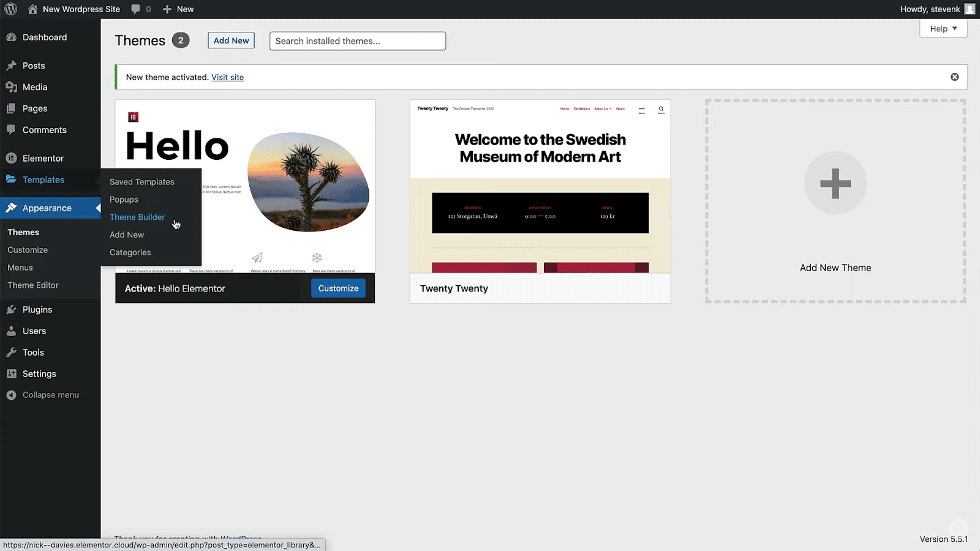The image size is (980, 551).
Task: Click the Active: Hello Elementor label
Action: click(175, 288)
